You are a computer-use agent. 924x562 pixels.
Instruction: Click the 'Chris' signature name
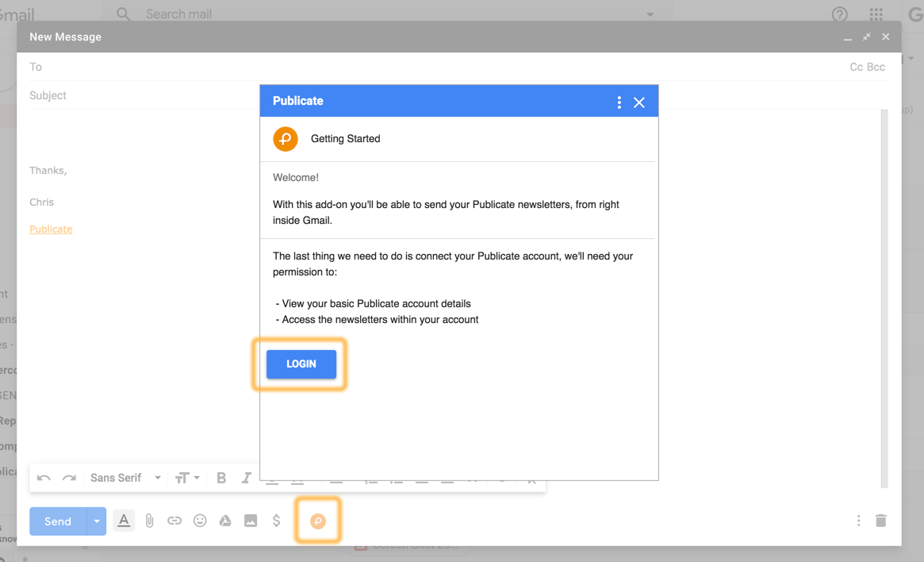click(x=41, y=202)
